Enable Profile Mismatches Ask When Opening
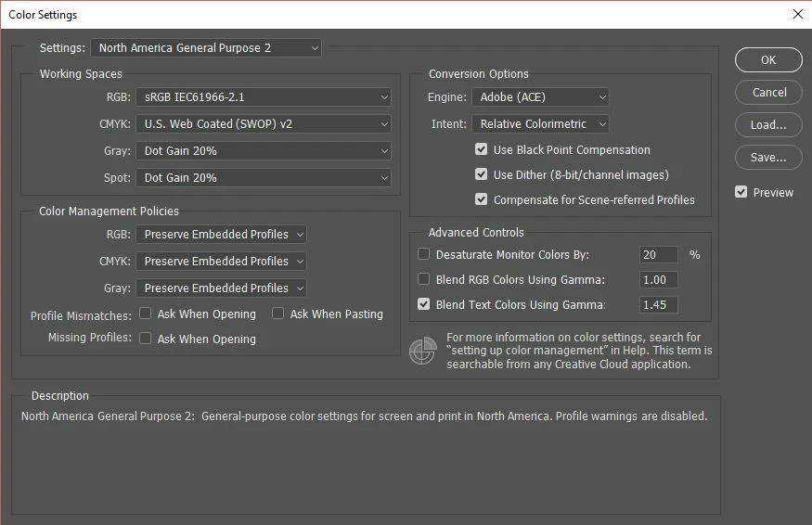The width and height of the screenshot is (812, 525). tap(146, 314)
